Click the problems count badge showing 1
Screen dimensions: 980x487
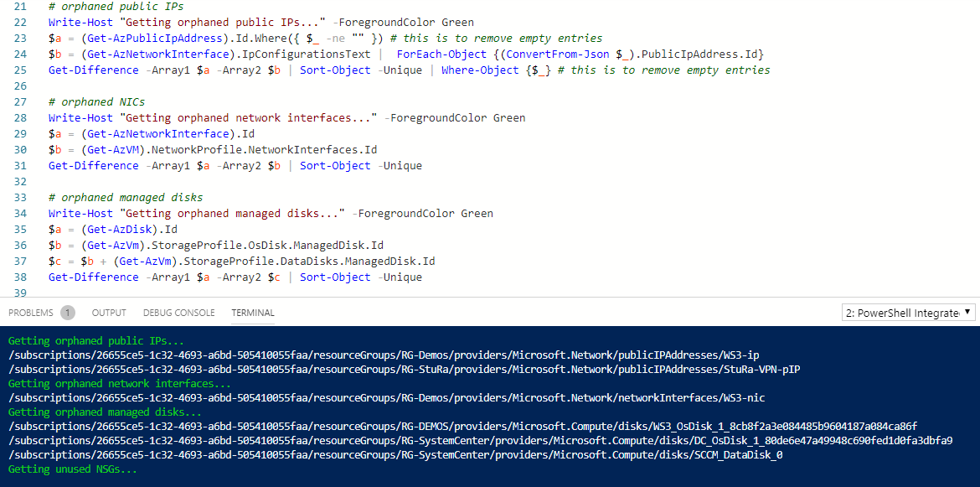tap(68, 313)
